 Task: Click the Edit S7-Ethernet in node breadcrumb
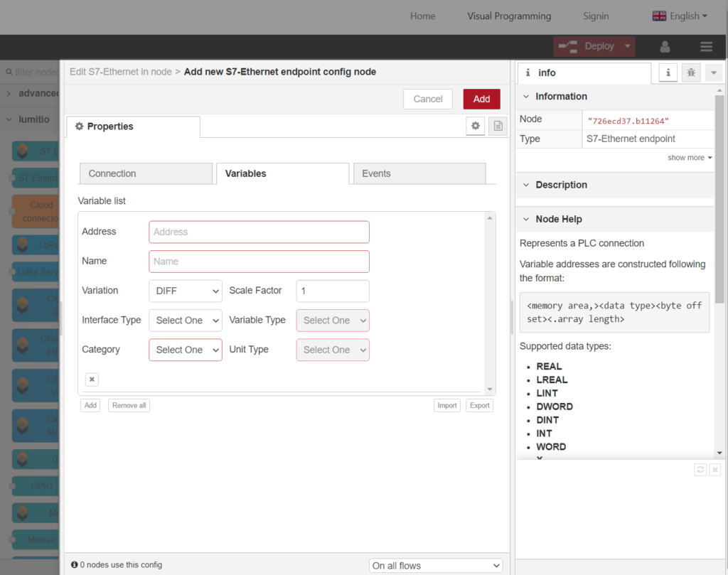(x=120, y=72)
